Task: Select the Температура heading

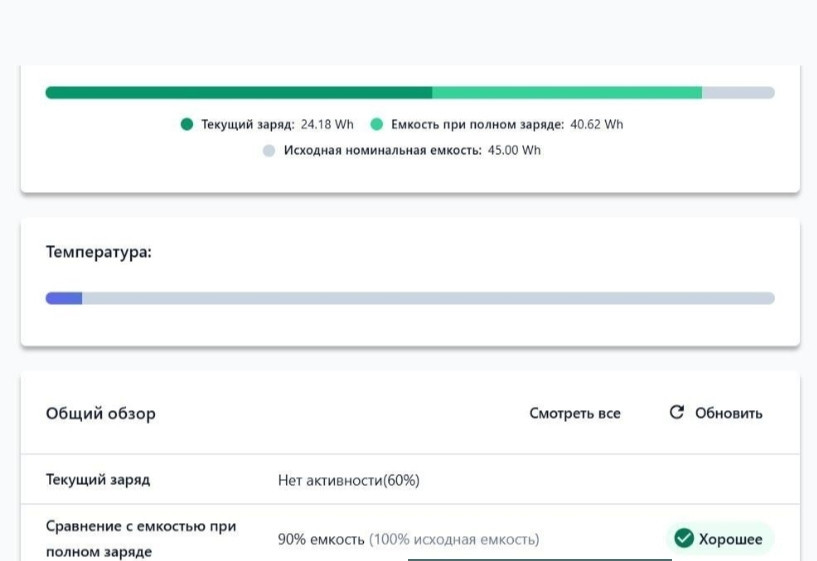Action: coord(99,252)
